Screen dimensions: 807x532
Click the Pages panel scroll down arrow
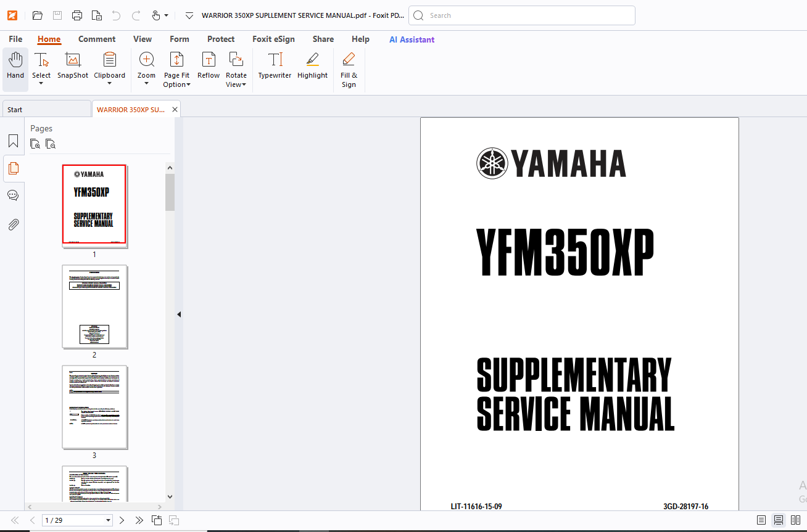(170, 496)
